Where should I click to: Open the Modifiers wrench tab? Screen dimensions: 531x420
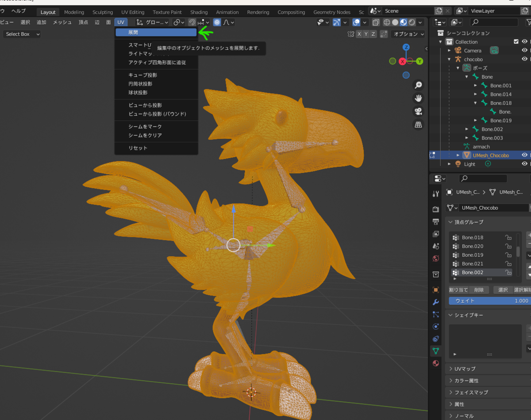pyautogui.click(x=436, y=302)
